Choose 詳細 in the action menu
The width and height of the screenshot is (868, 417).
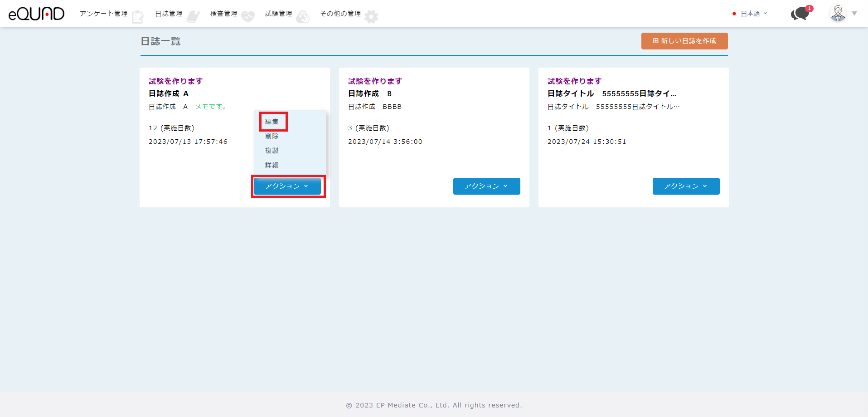272,165
